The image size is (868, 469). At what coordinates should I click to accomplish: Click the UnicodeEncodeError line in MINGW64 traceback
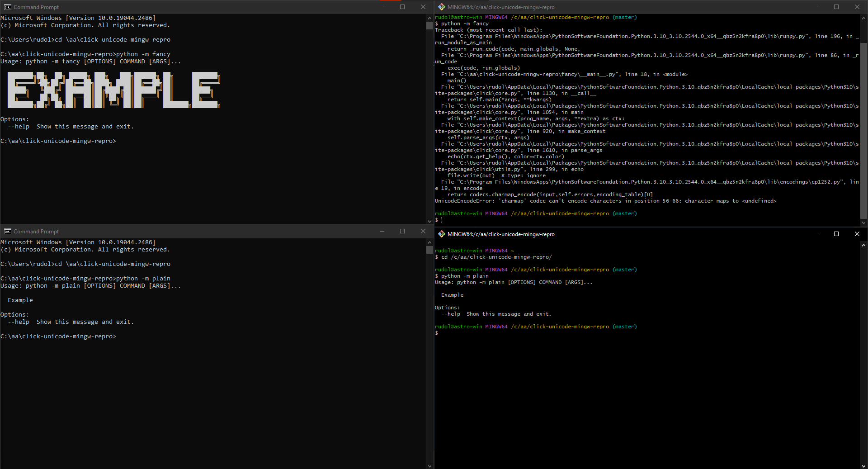tap(605, 201)
